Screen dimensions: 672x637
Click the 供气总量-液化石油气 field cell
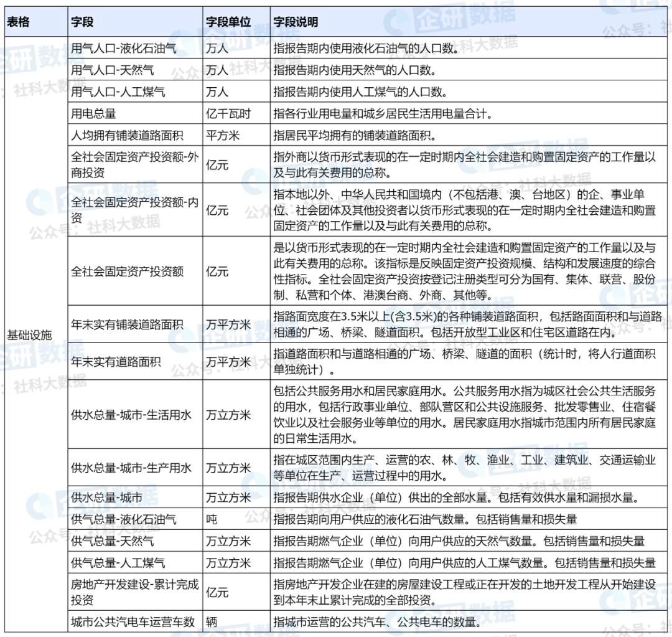point(135,519)
